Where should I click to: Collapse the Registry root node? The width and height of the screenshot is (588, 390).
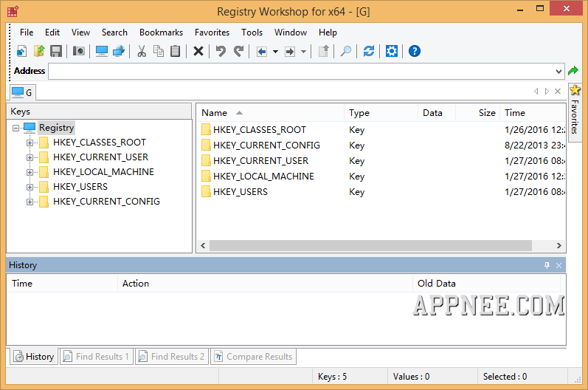(15, 128)
